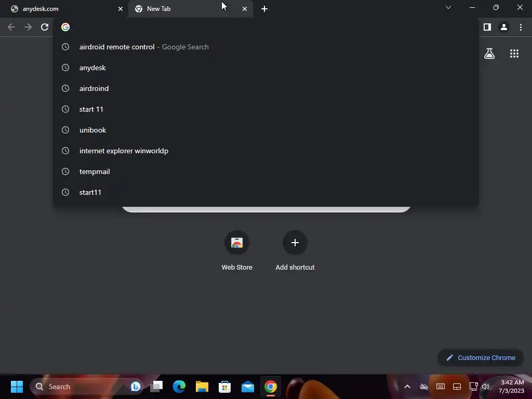The width and height of the screenshot is (532, 399).
Task: Close the anydesk.com tab
Action: click(121, 9)
